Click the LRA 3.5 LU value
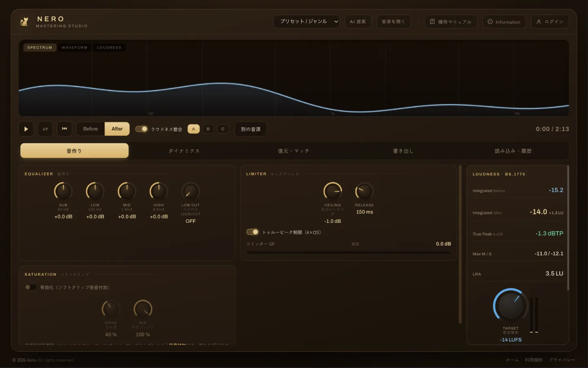This screenshot has height=368, width=588. (x=554, y=274)
